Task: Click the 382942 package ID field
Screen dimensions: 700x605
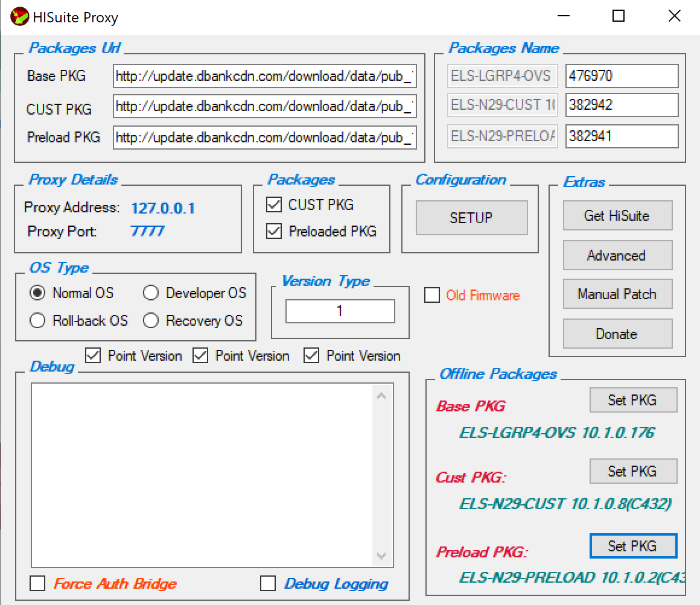Action: coord(622,105)
